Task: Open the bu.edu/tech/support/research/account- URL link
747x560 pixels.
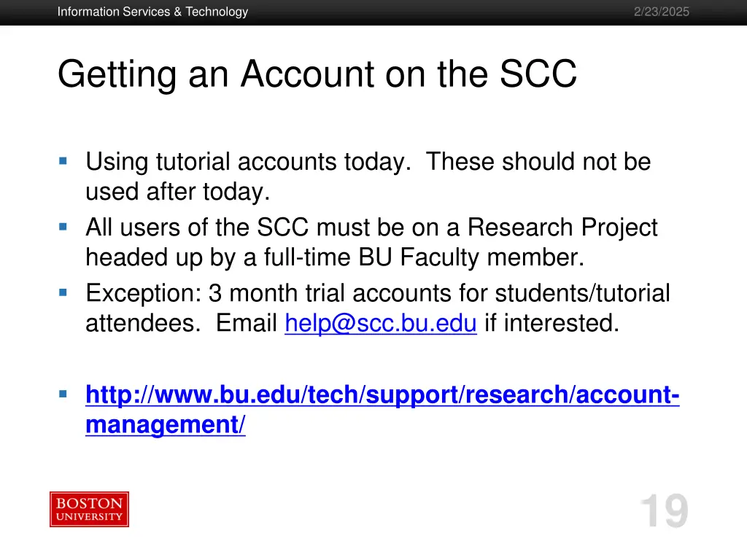Action: tap(382, 394)
